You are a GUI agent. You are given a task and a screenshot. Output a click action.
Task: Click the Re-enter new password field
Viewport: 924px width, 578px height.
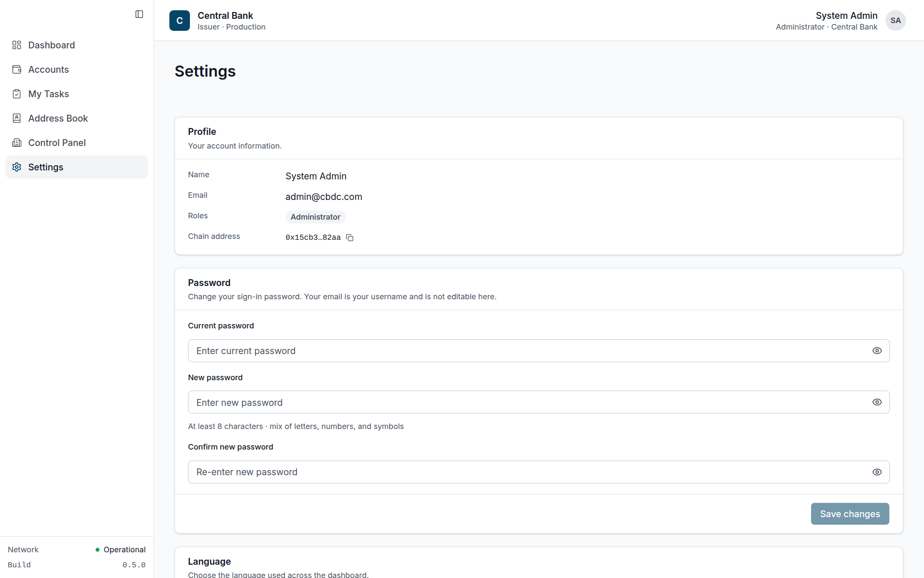click(539, 472)
